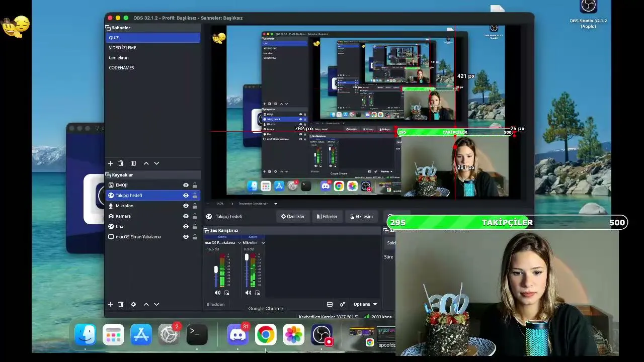
Task: Open Özellikler for the selected source
Action: tap(293, 217)
